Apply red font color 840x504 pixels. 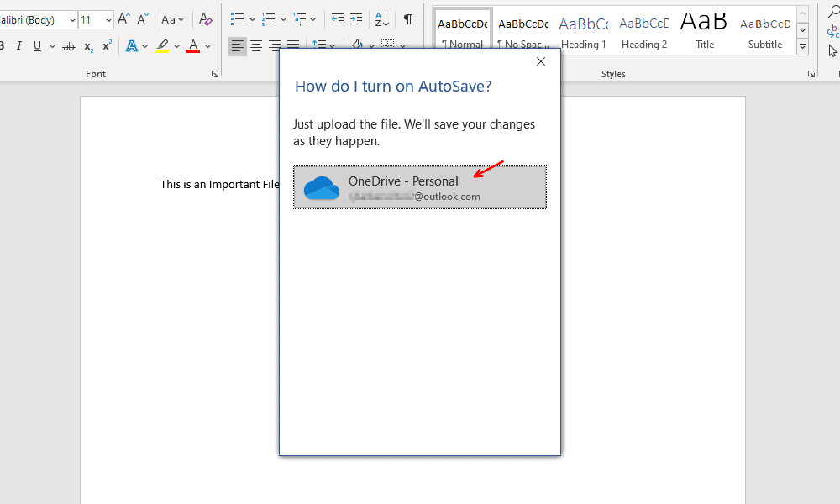(x=194, y=46)
